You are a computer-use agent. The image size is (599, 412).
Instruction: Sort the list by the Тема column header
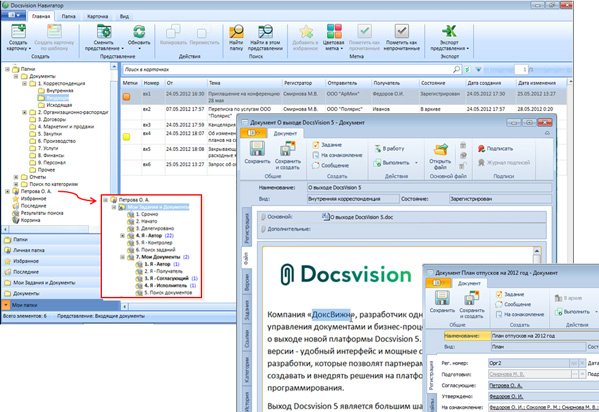[x=244, y=83]
